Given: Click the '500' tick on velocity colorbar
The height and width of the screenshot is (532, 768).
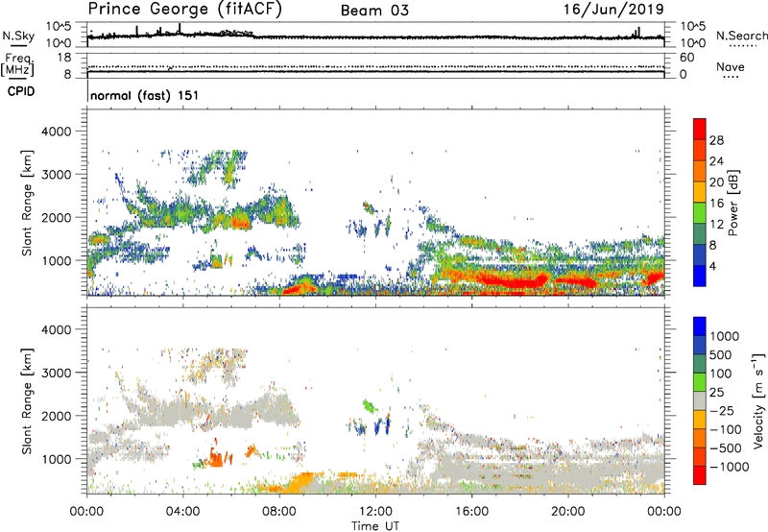Looking at the screenshot, I should (719, 354).
